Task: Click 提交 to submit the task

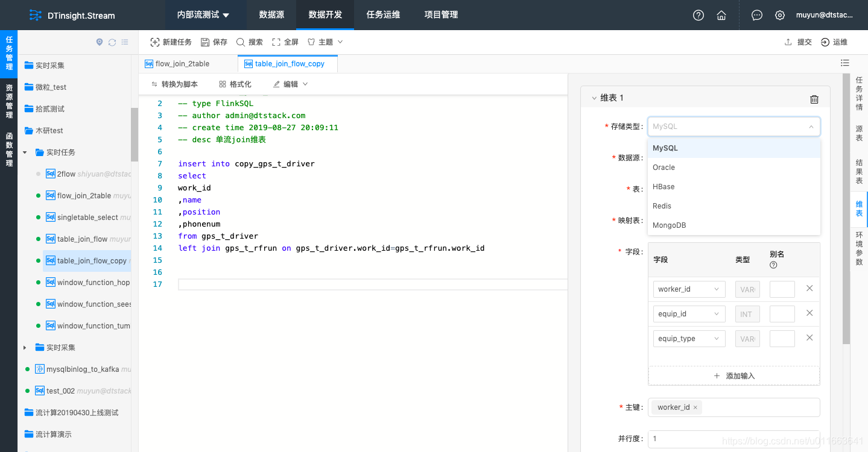Action: 798,42
